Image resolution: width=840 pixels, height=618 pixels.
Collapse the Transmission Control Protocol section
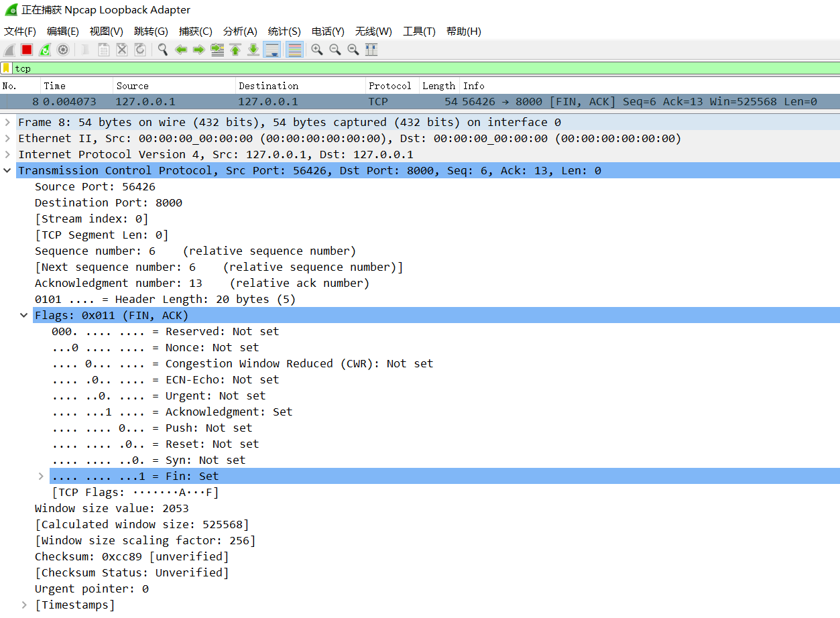point(7,170)
